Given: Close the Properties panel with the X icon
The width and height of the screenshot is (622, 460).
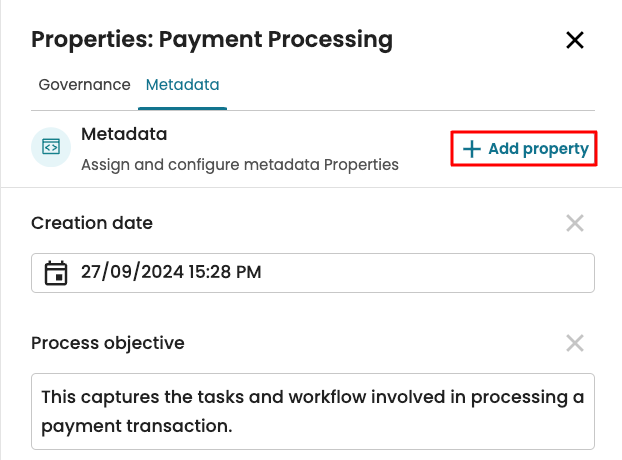Looking at the screenshot, I should click(x=575, y=40).
